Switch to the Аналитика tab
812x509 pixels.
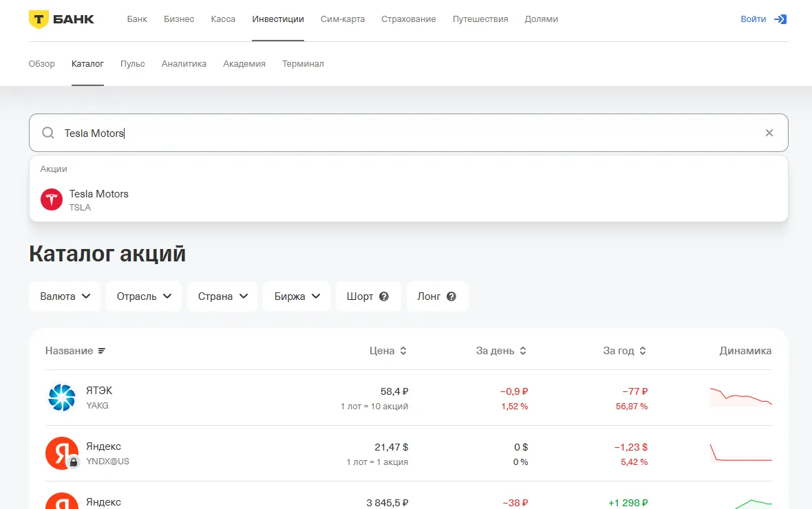[x=184, y=64]
